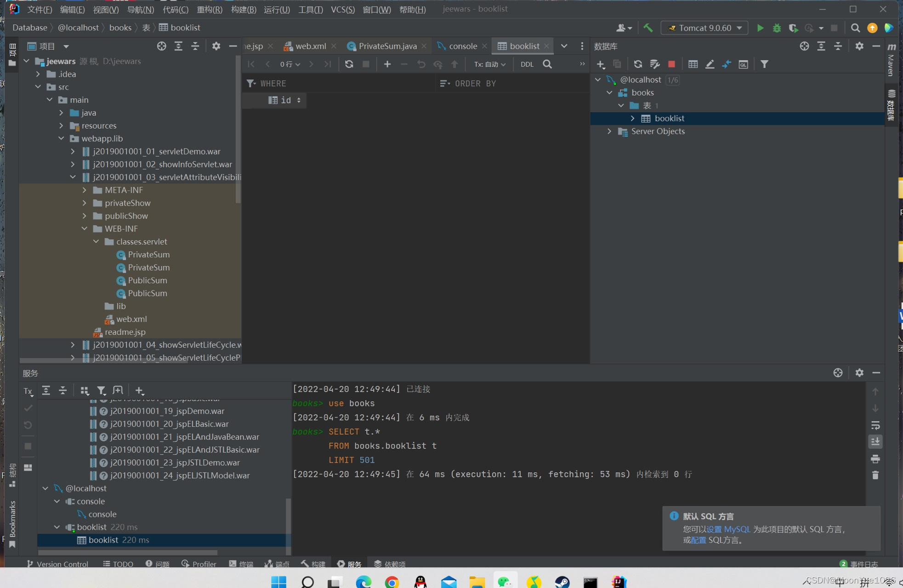Expand booklist table in database tree
The image size is (903, 588).
(632, 118)
